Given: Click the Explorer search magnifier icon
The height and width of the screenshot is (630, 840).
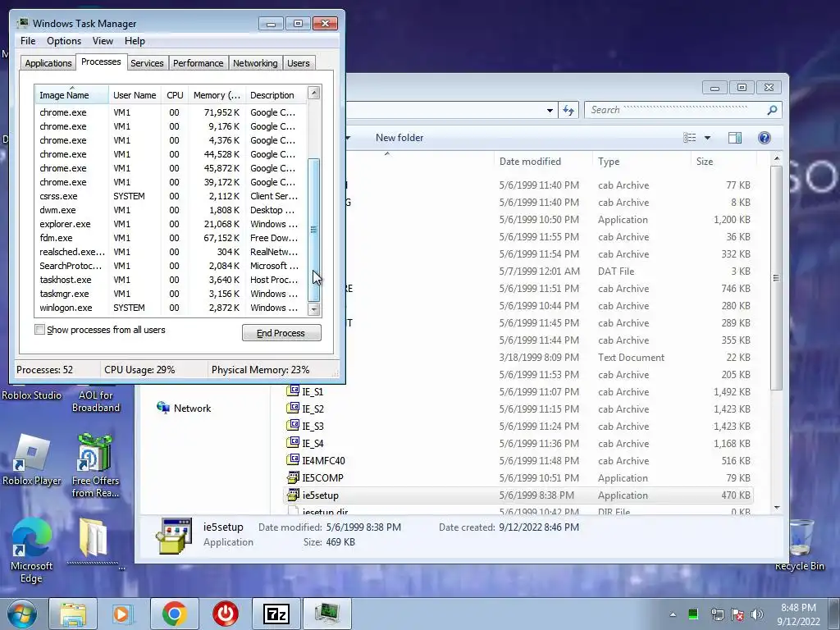Looking at the screenshot, I should [x=772, y=110].
